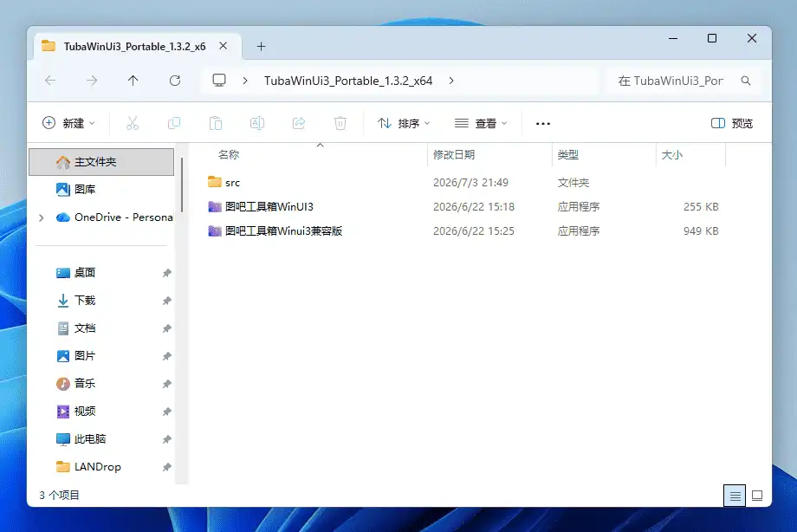Screen dimensions: 797x532
Task: Click the search box 在 TubaWinUi3_Por
Action: point(684,81)
